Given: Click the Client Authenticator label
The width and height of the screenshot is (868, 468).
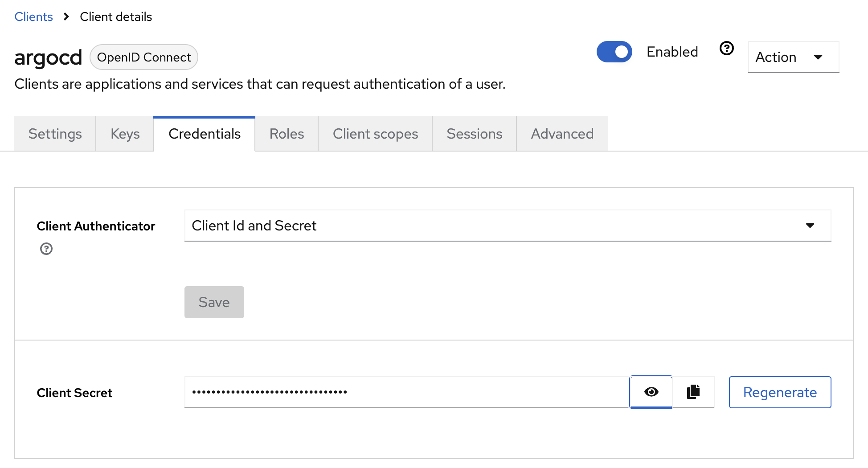Looking at the screenshot, I should point(96,226).
